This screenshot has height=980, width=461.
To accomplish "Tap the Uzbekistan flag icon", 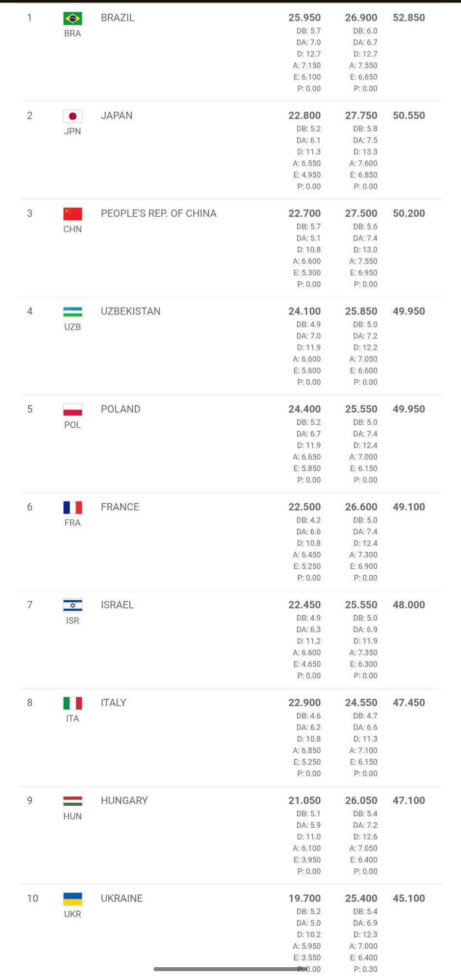I will (73, 312).
